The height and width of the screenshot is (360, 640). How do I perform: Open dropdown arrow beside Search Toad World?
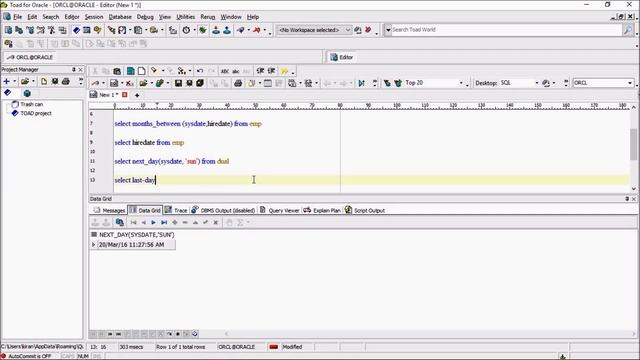coord(388,30)
